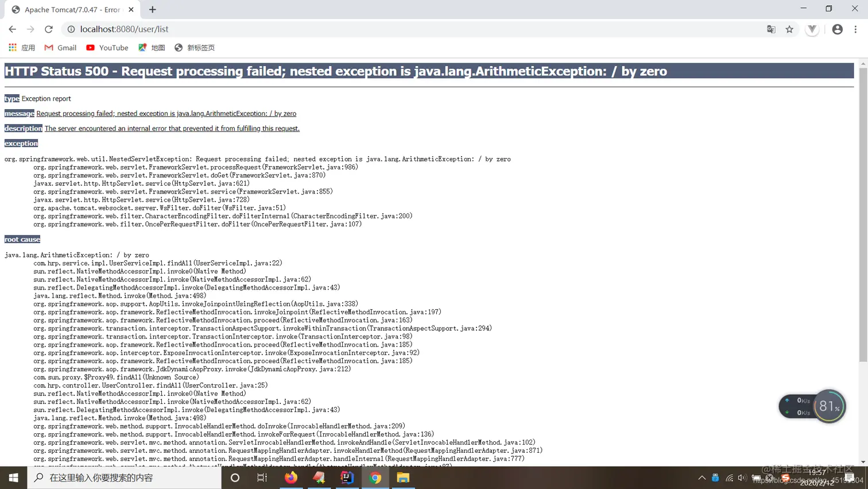Open the volume tray icon

(x=742, y=478)
